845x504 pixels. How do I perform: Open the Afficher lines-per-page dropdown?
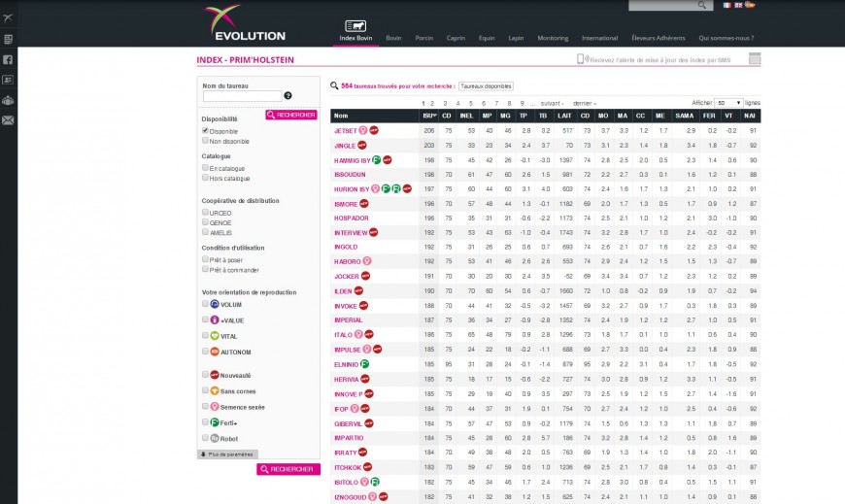pos(728,102)
